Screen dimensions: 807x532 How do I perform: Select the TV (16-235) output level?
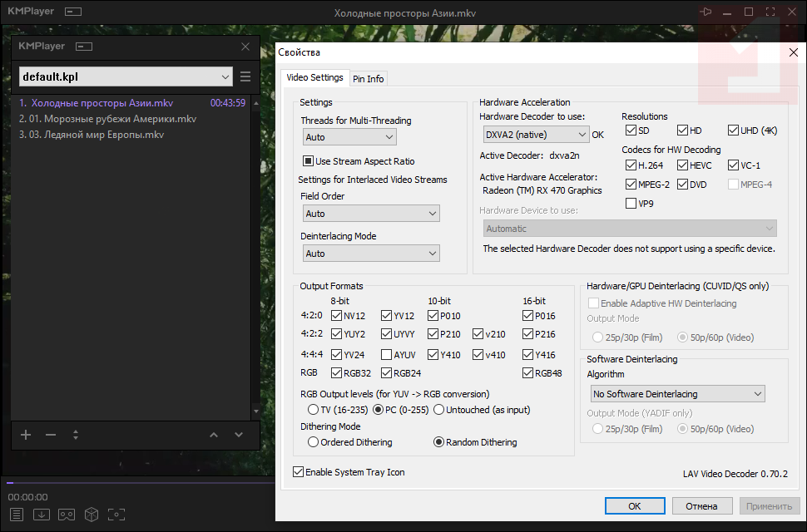tap(313, 410)
